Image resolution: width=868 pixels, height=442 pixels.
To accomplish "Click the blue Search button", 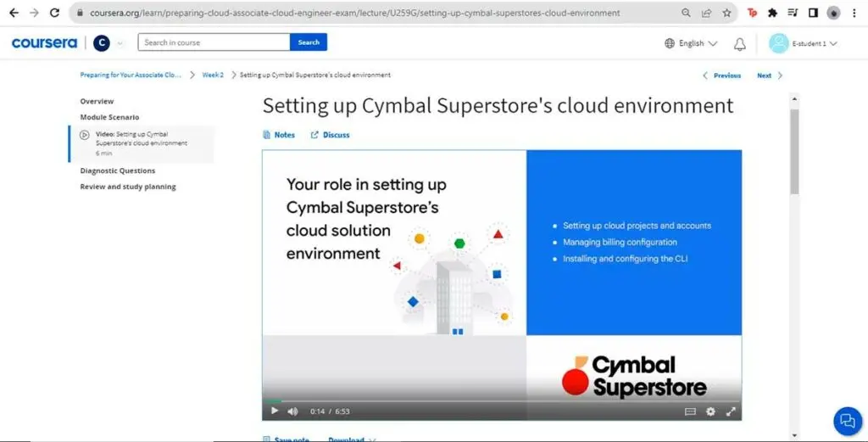I will (309, 42).
